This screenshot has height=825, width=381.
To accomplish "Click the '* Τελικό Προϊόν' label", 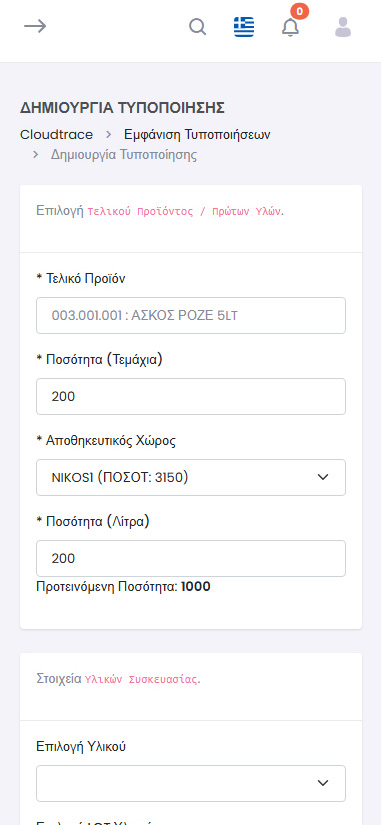I will (81, 279).
